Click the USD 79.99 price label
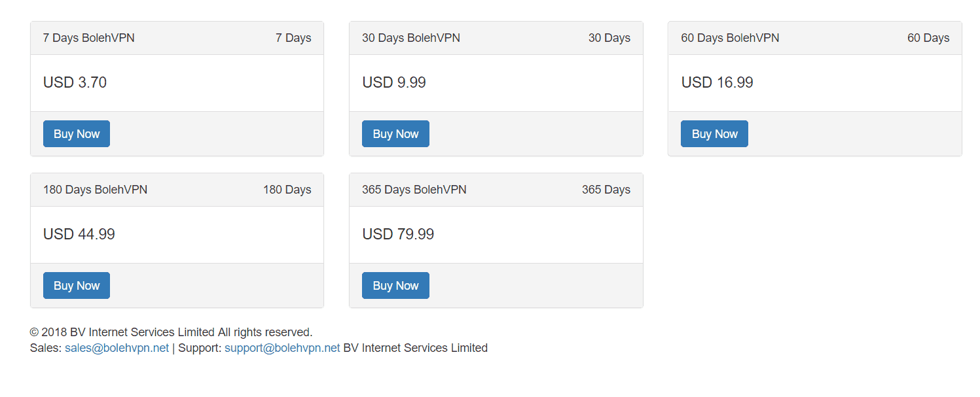This screenshot has width=980, height=397. pyautogui.click(x=398, y=234)
